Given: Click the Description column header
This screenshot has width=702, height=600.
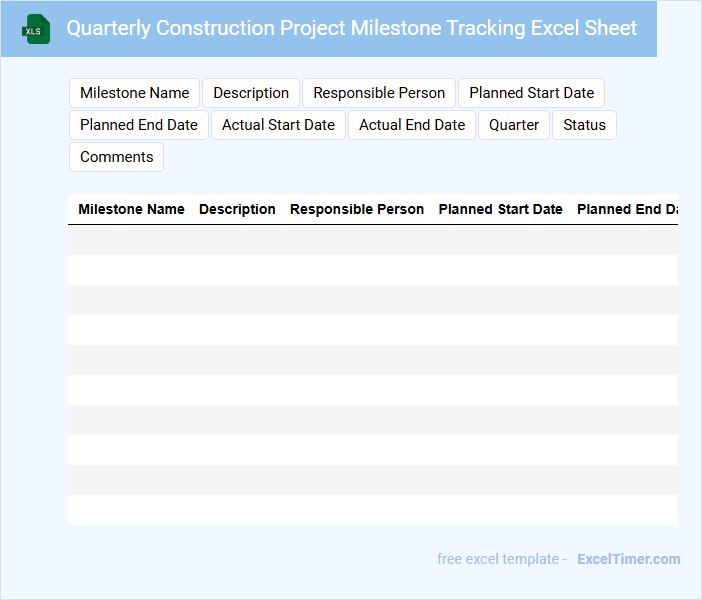Looking at the screenshot, I should 237,209.
